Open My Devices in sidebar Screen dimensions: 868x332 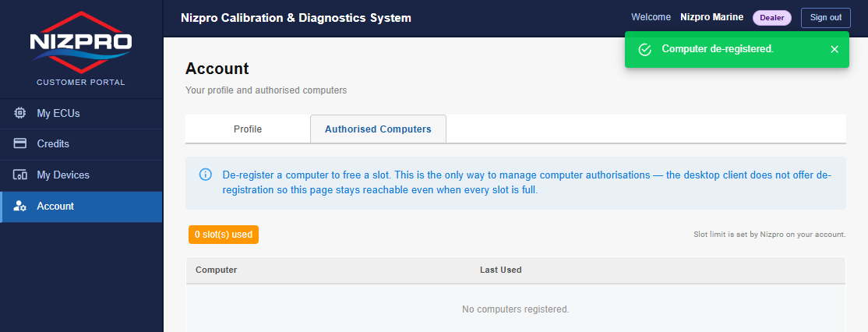point(81,175)
